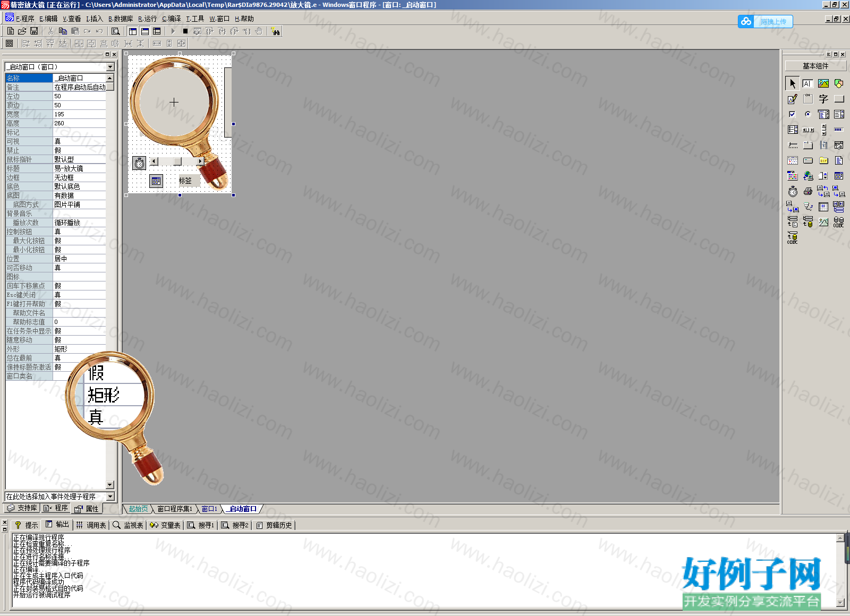Switch to the 监视表 tab
The image size is (850, 616).
[x=129, y=525]
